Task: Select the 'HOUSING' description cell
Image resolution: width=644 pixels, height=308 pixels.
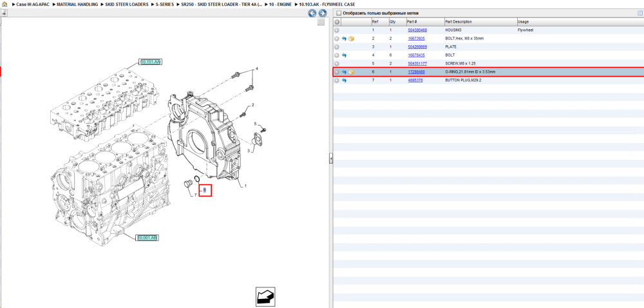Action: (453, 30)
